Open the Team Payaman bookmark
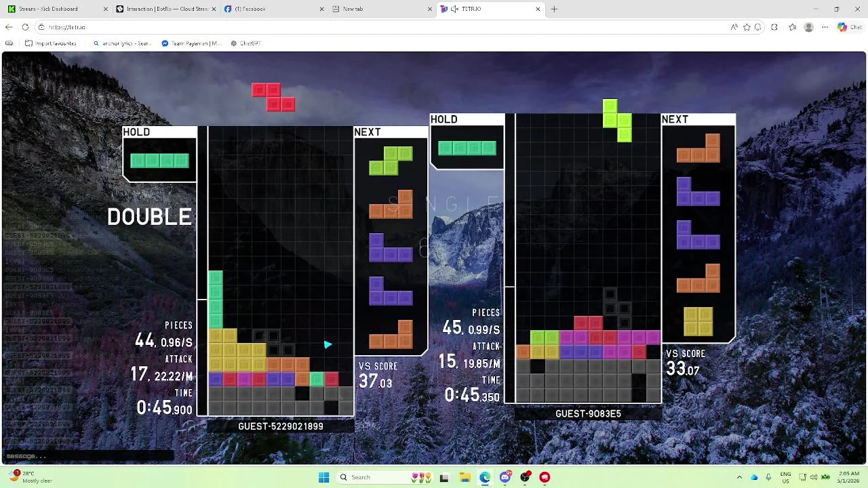 pyautogui.click(x=191, y=43)
